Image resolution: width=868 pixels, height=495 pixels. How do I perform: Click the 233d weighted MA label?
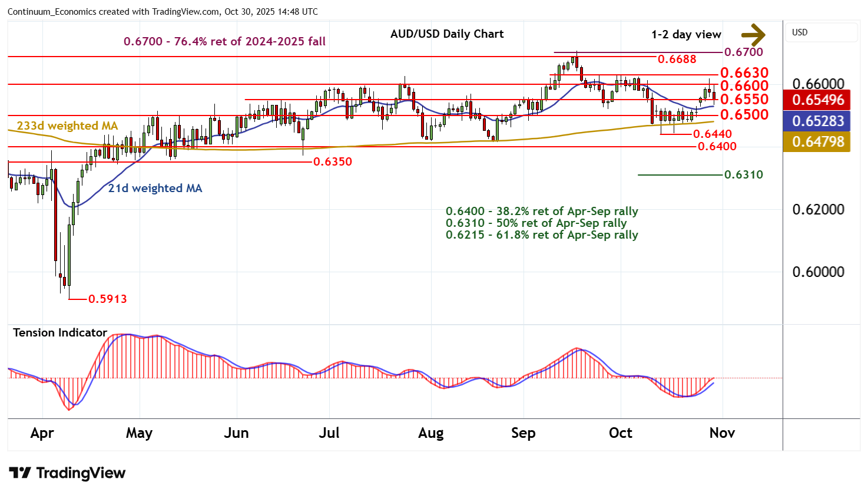click(x=67, y=126)
